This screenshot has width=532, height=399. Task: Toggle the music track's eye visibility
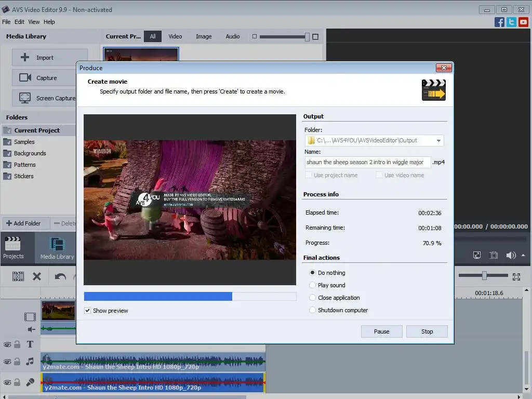[7, 362]
